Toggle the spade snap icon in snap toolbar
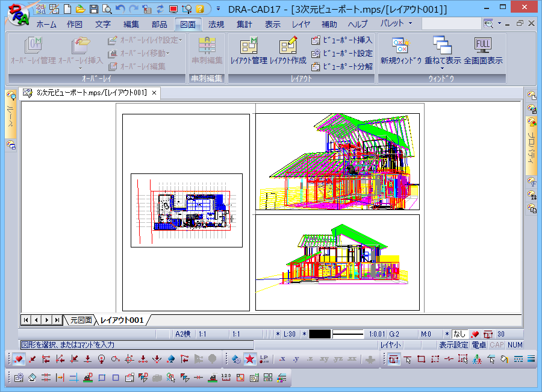 point(171,359)
